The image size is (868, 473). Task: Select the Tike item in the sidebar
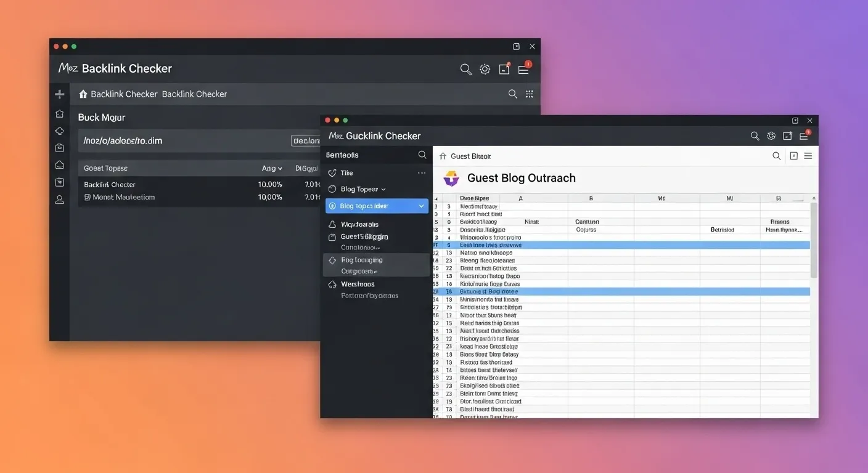point(347,173)
